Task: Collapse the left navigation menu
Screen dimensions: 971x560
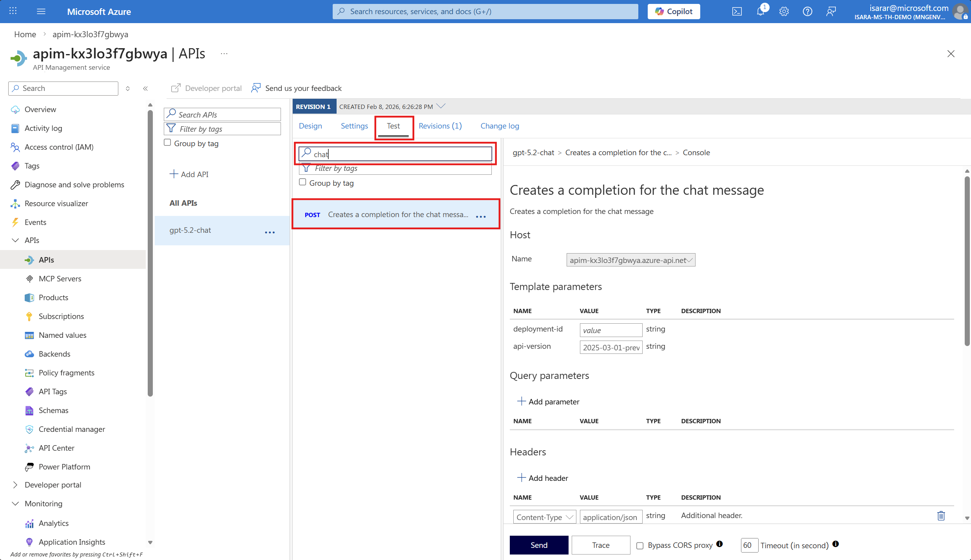Action: click(145, 88)
